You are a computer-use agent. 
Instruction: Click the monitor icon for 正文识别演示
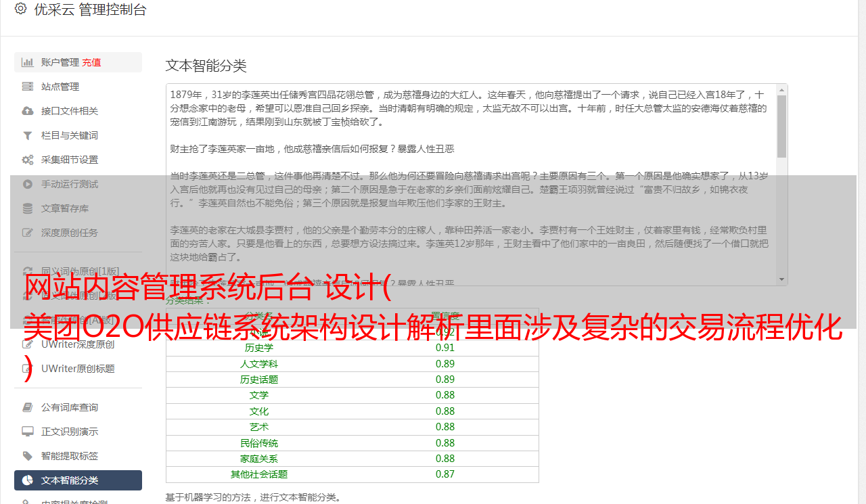28,432
